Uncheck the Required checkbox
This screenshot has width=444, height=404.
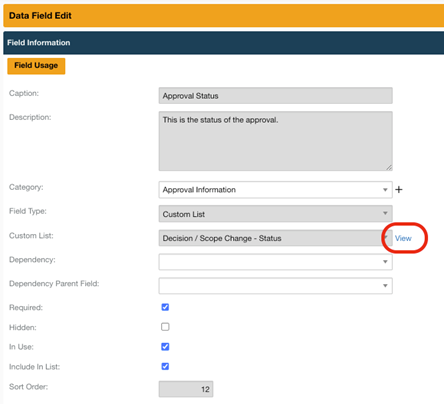pyautogui.click(x=165, y=307)
